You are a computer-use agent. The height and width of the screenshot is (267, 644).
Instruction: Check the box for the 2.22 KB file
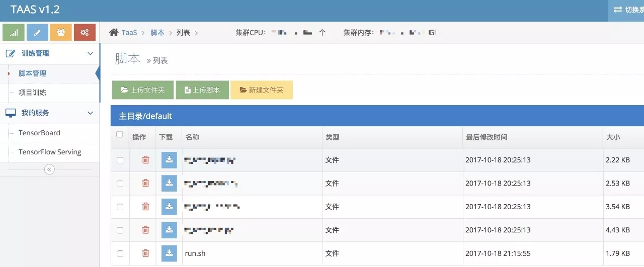click(120, 160)
